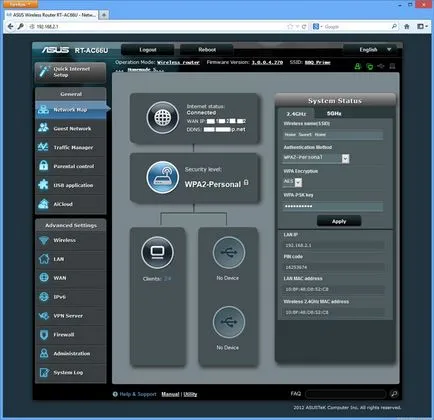Click the Internet status globe icon

point(163,117)
